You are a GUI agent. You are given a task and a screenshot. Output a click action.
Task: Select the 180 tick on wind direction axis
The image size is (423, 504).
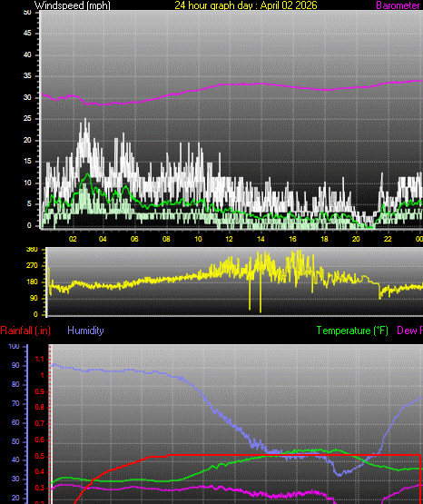32,282
